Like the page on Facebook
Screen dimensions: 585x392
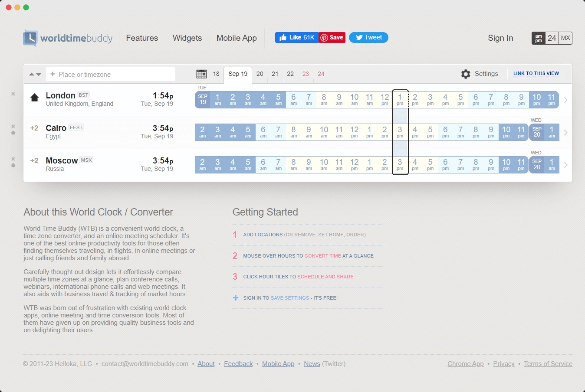(x=297, y=37)
